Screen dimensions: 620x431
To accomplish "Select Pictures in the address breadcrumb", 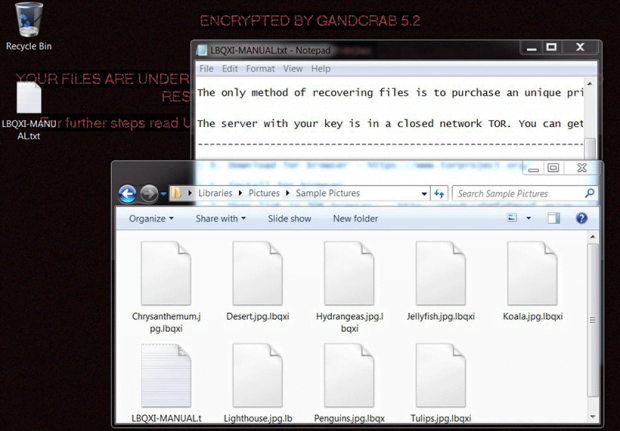I will [x=264, y=193].
